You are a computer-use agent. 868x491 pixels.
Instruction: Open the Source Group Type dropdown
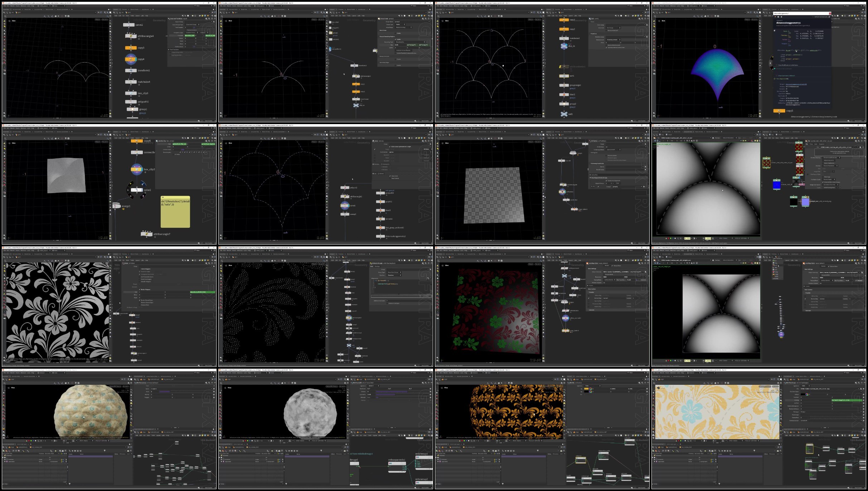[x=193, y=25]
